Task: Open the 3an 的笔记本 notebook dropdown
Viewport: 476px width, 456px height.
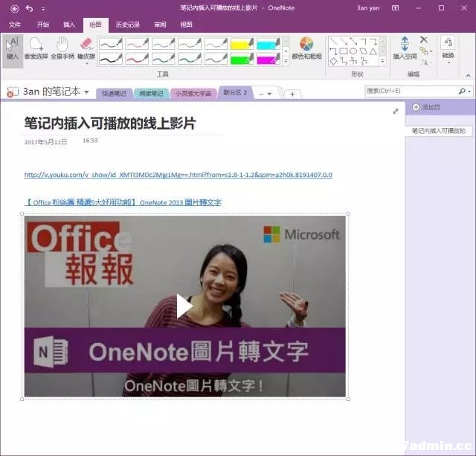Action: tap(86, 92)
